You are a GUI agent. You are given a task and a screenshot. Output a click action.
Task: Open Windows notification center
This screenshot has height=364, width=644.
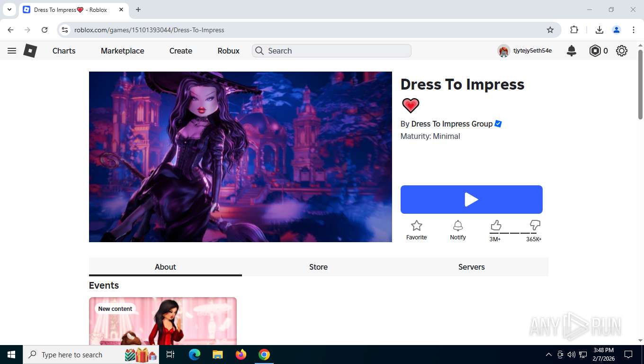point(628,355)
